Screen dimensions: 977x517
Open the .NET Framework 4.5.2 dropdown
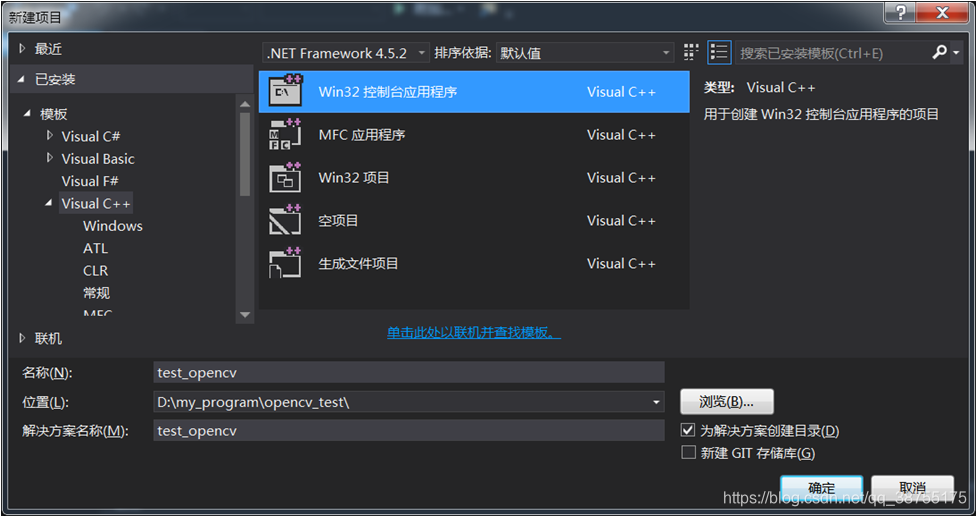pos(346,53)
